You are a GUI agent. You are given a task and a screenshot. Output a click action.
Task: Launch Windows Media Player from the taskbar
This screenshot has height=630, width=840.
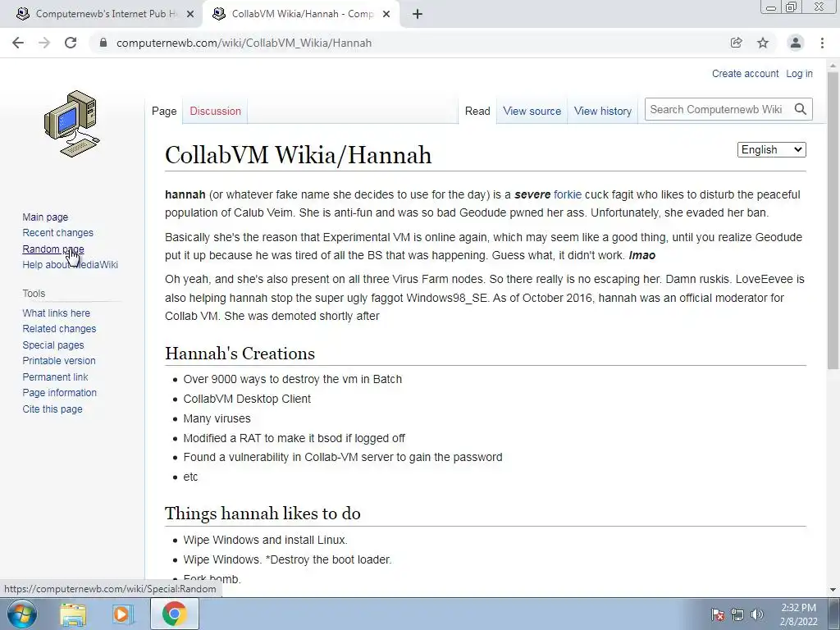tap(122, 614)
